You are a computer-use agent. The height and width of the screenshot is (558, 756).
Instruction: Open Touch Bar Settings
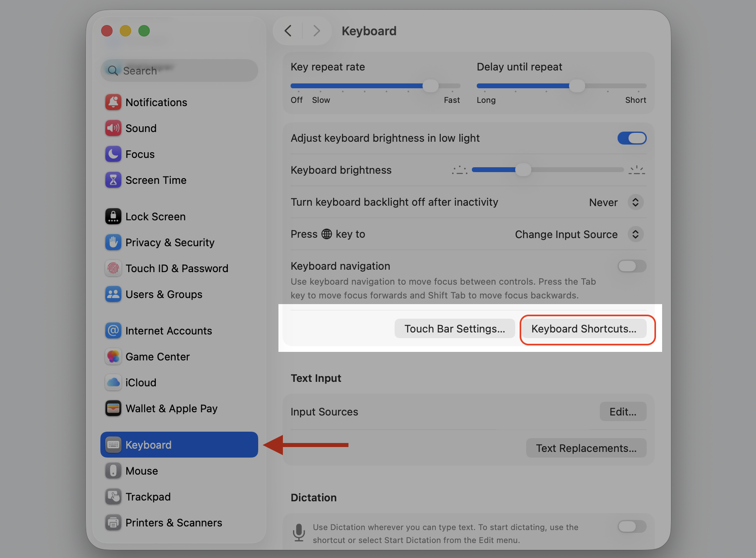click(x=454, y=328)
